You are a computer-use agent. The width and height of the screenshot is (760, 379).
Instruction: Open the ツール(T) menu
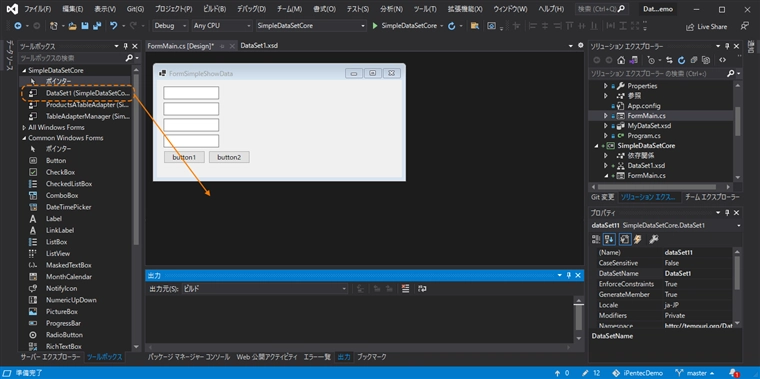(x=425, y=9)
